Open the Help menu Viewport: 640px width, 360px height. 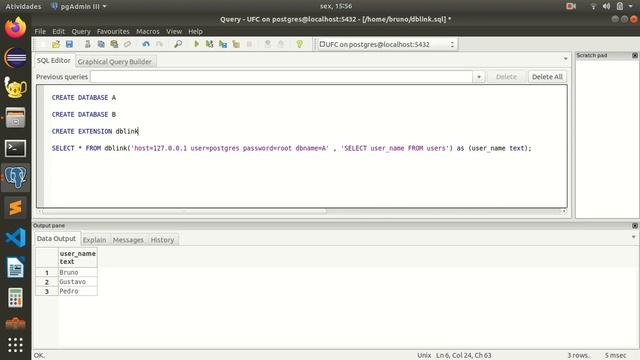[x=195, y=31]
